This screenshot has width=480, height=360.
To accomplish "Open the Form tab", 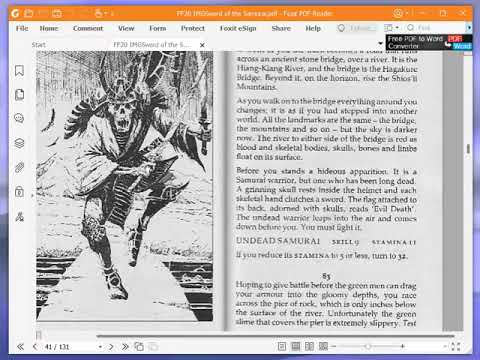I will 158,28.
